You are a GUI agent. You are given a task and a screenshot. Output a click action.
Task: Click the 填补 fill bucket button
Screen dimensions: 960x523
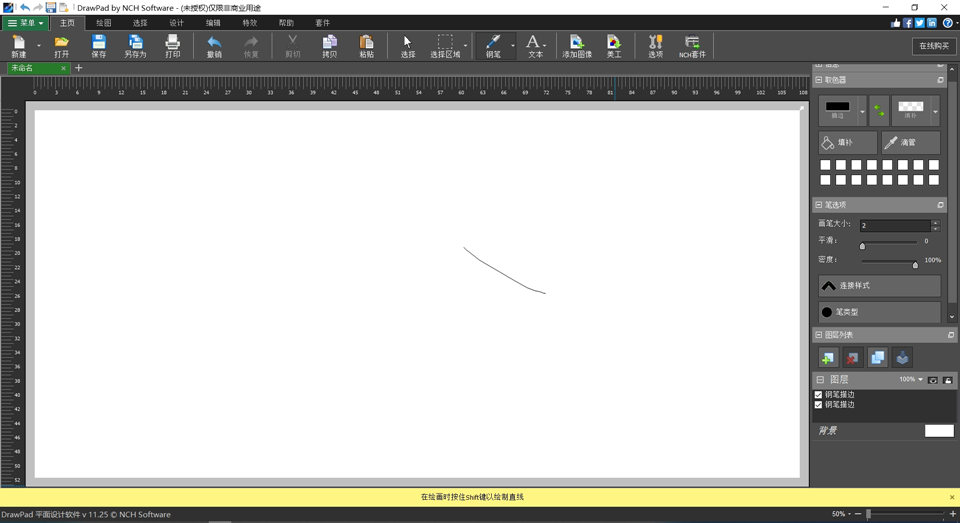848,142
